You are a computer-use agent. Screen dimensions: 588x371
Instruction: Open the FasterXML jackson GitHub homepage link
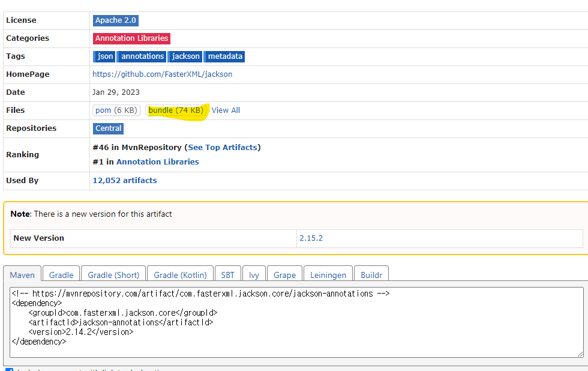click(163, 74)
